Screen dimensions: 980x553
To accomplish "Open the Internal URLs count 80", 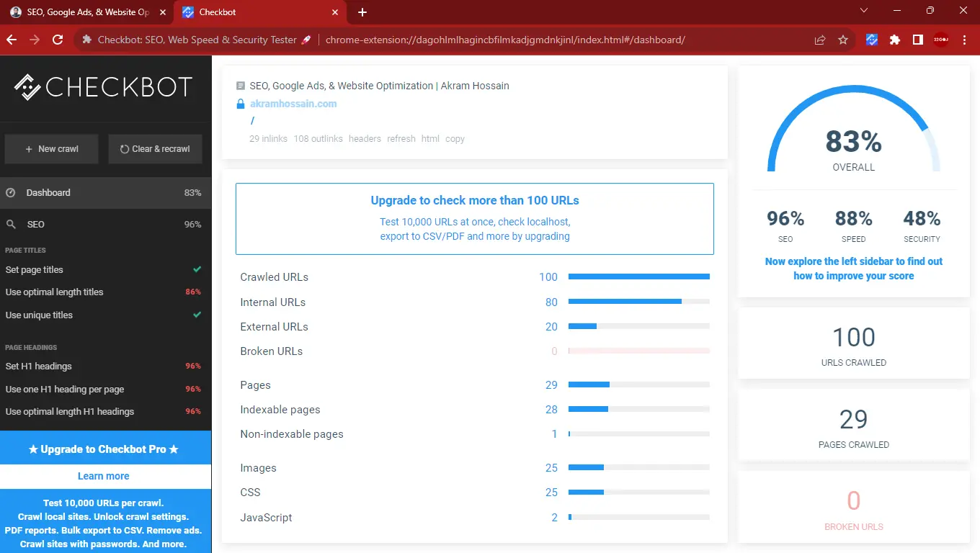I will point(551,302).
